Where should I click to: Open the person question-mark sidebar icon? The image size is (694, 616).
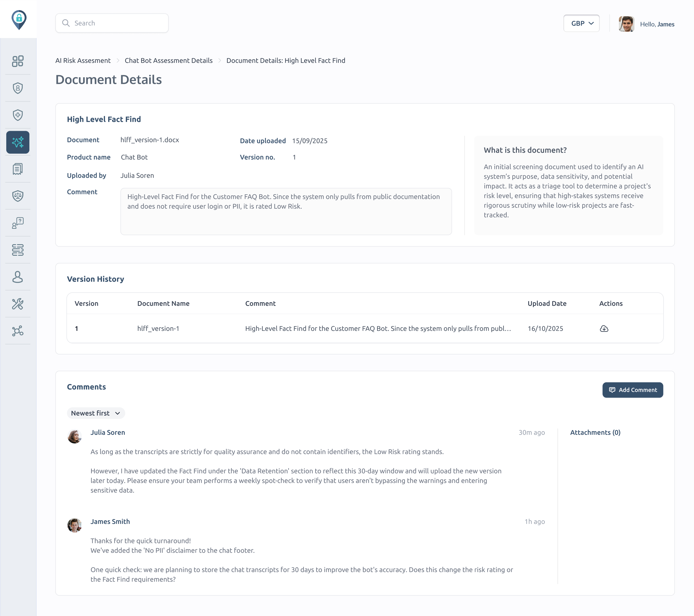[18, 223]
